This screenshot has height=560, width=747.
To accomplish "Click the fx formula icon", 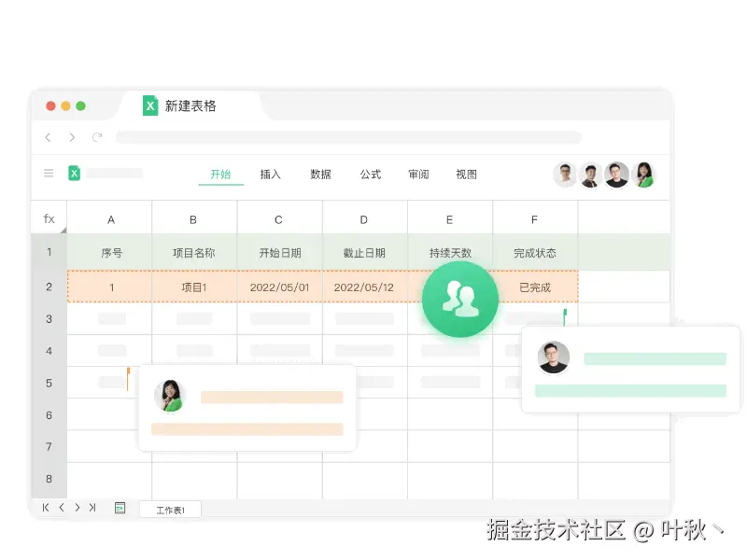I will click(x=48, y=217).
